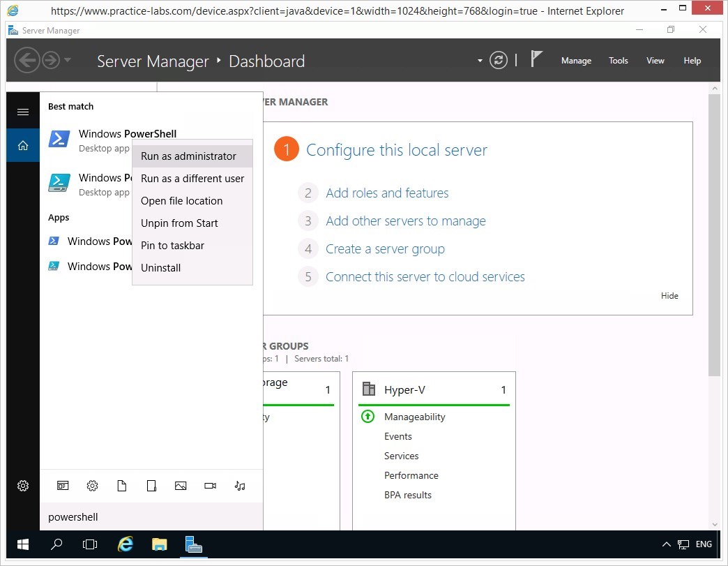Filter search results by Videos

tap(210, 486)
